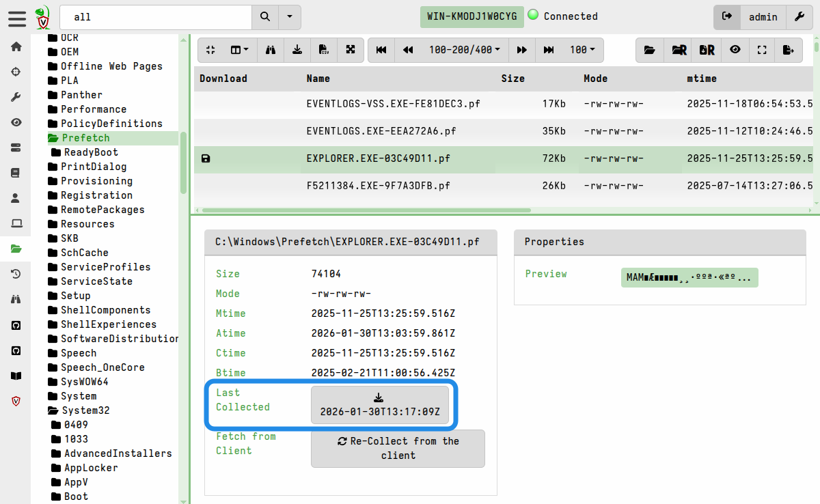
Task: Click the recursively download directory icon
Action: [707, 50]
